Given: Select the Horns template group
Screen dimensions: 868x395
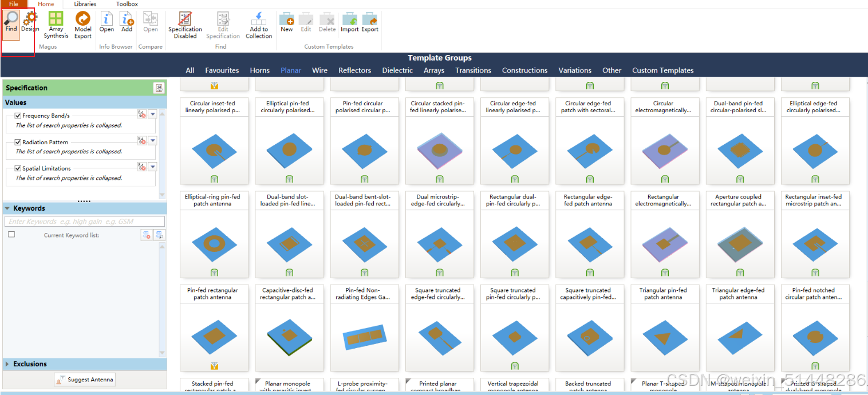Looking at the screenshot, I should point(260,70).
